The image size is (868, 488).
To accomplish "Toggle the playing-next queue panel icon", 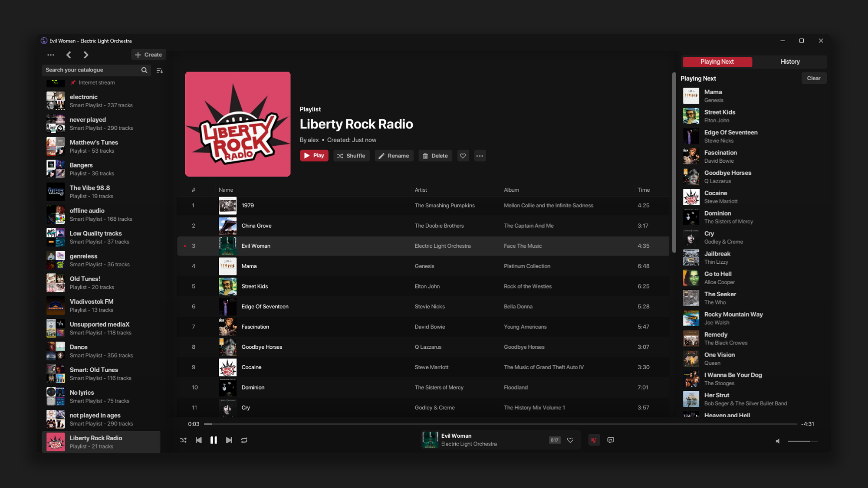I will [594, 440].
